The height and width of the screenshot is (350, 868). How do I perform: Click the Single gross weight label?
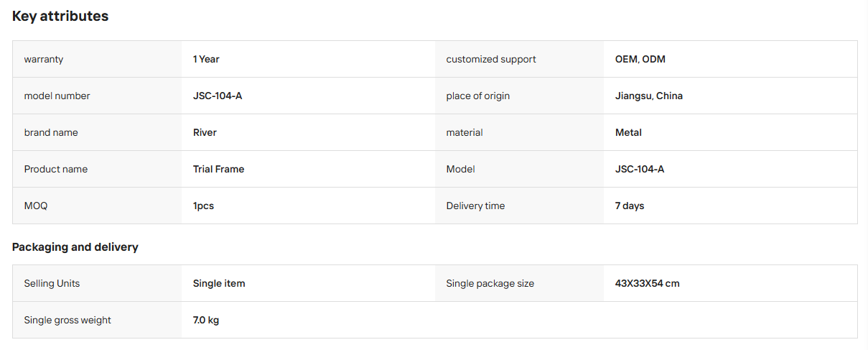[x=67, y=320]
